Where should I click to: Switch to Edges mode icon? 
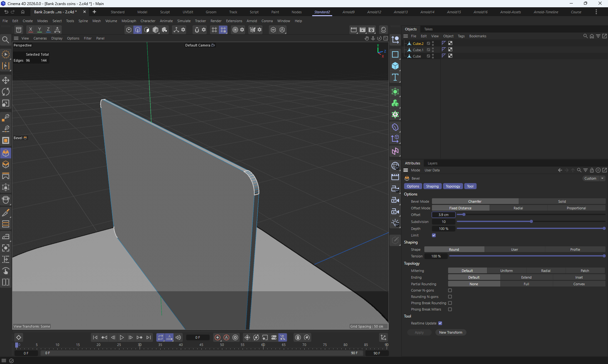[138, 30]
